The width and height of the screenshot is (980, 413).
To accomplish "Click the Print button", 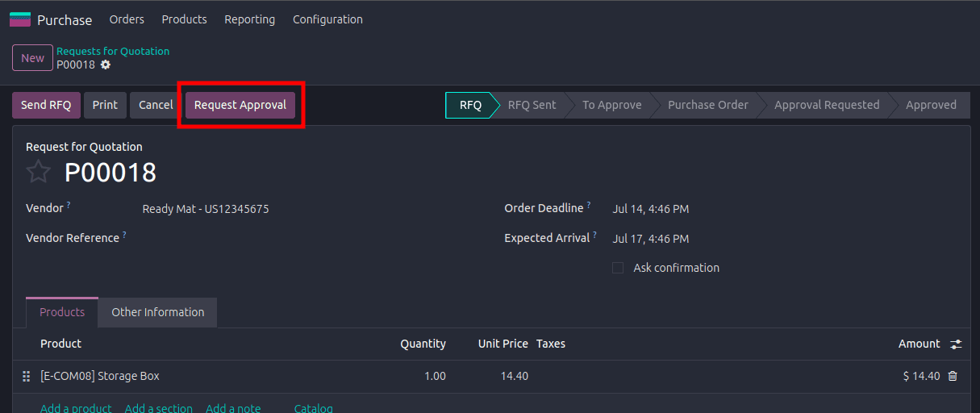I will pos(105,105).
